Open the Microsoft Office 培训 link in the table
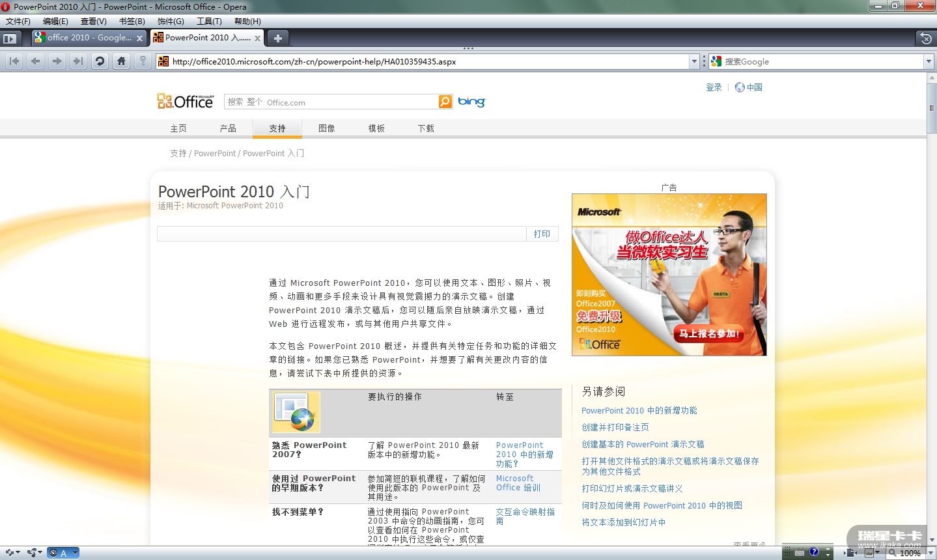937x560 pixels. coord(518,483)
